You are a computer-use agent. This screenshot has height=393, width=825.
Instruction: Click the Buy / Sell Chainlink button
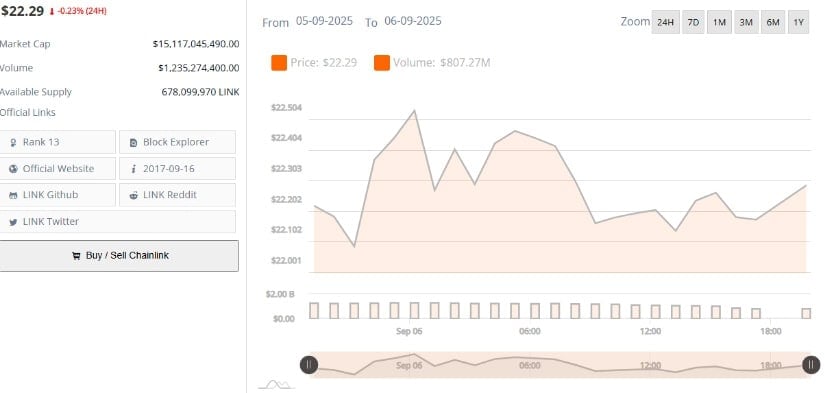point(118,256)
